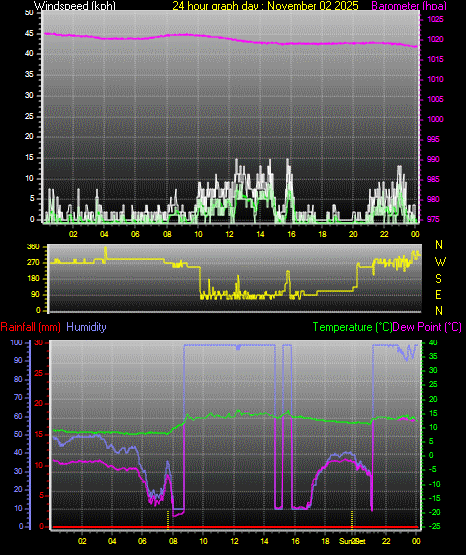Image resolution: width=466 pixels, height=555 pixels.
Task: Select the magenta 'Dew Point (°C)' legend label
Action: click(427, 327)
